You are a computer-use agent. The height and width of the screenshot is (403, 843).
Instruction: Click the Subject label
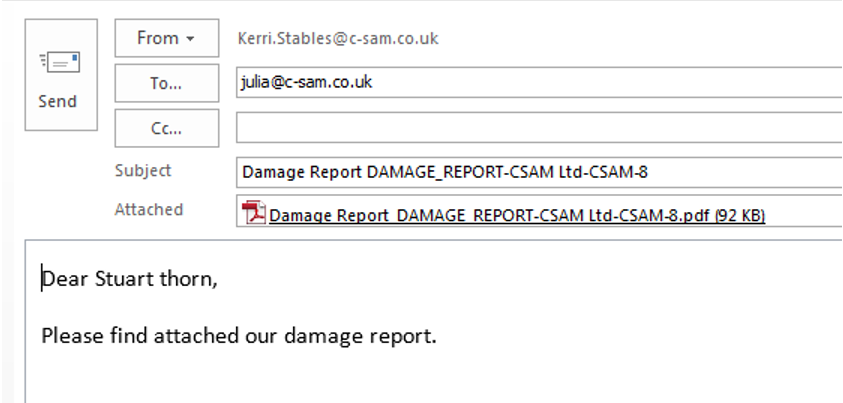[143, 171]
